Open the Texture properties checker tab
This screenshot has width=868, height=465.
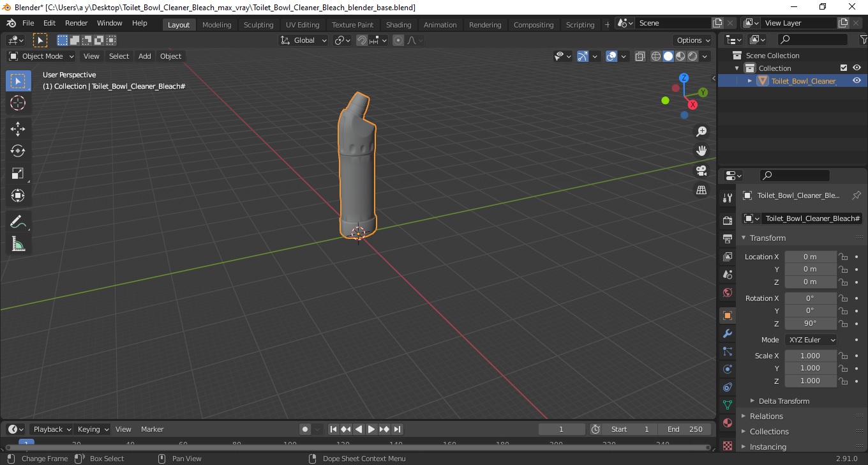727,445
